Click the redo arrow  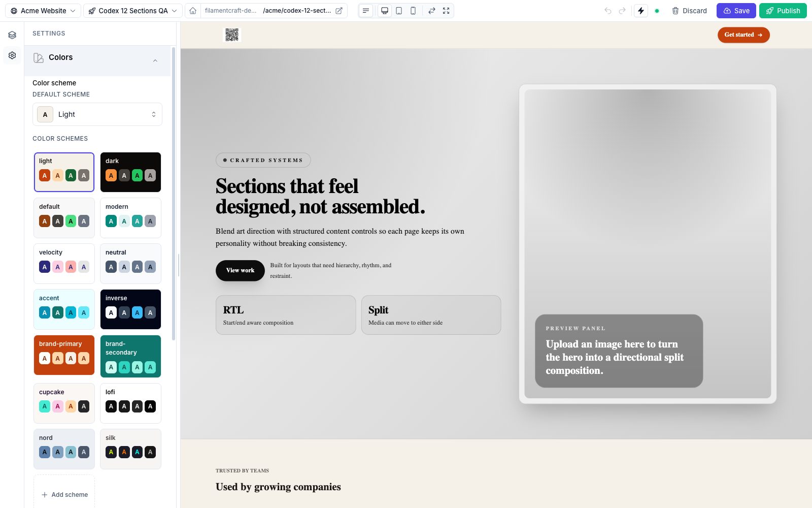622,11
